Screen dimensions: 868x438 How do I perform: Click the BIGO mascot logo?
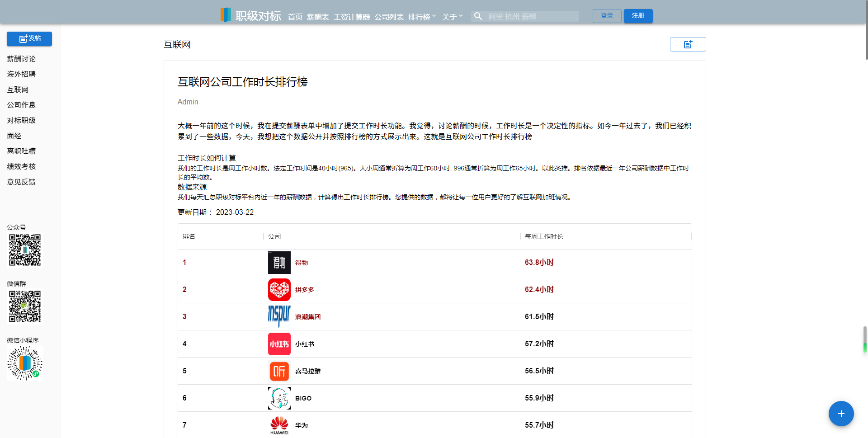point(279,398)
